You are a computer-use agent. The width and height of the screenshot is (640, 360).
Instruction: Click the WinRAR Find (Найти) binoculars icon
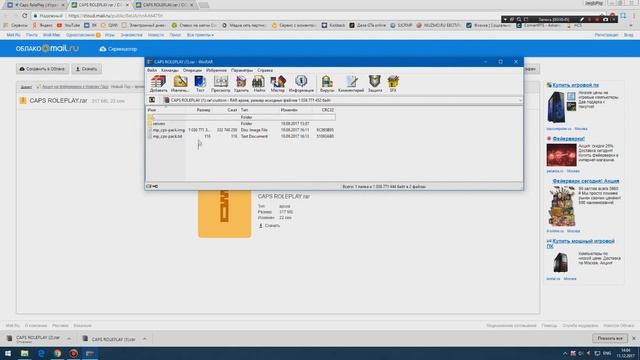point(259,84)
